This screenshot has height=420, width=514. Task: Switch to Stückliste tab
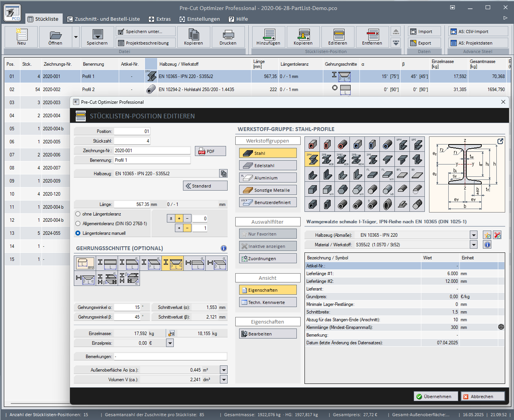coord(43,19)
